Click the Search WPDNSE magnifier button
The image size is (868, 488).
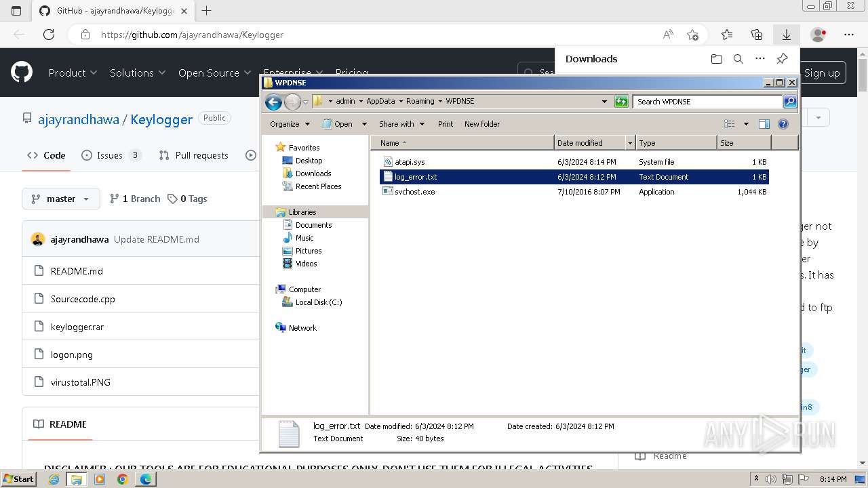pos(789,101)
